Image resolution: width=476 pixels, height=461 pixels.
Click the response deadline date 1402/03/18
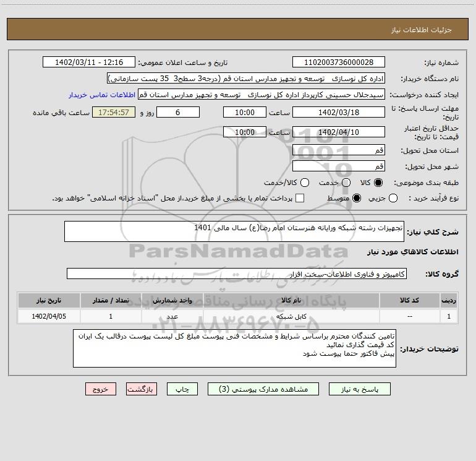(x=339, y=112)
